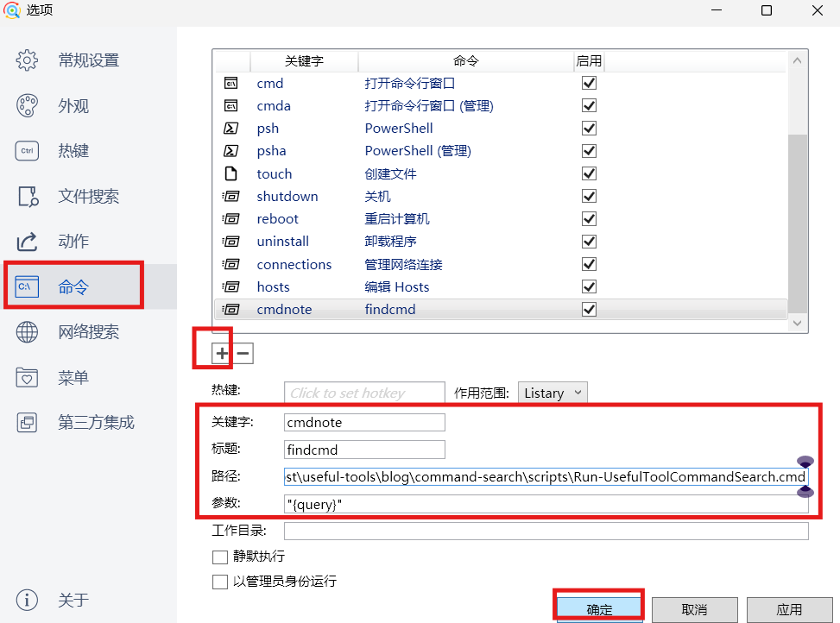This screenshot has height=623, width=840.
Task: Uncheck the touch command enable box
Action: click(x=590, y=174)
